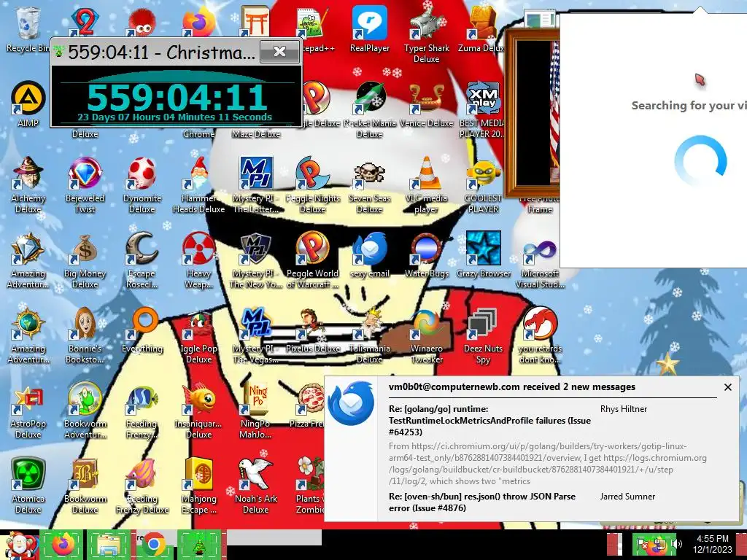The width and height of the screenshot is (747, 560).
Task: Launch the Bejeweled Twist shortcut
Action: [85, 184]
